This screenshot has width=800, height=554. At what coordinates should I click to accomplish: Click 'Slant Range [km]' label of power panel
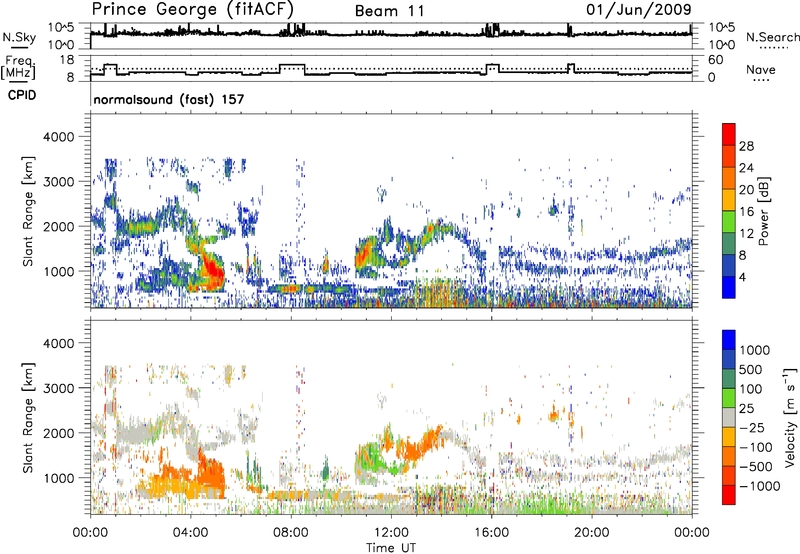tap(28, 212)
